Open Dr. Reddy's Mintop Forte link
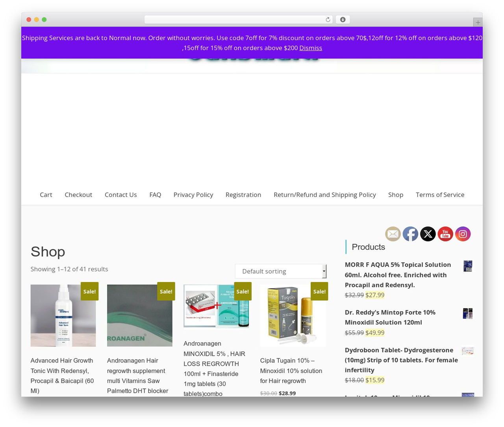The image size is (504, 427). (x=390, y=317)
